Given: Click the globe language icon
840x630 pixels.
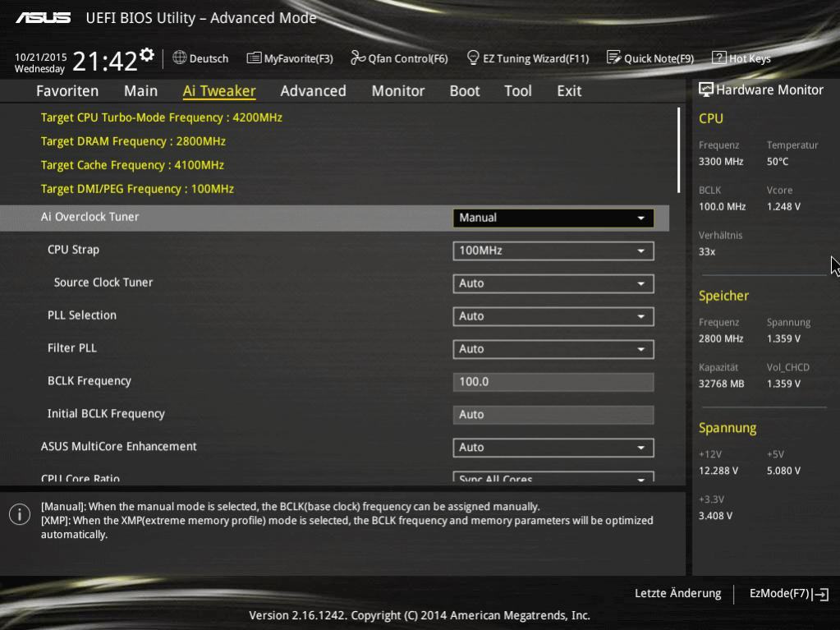Looking at the screenshot, I should 180,57.
